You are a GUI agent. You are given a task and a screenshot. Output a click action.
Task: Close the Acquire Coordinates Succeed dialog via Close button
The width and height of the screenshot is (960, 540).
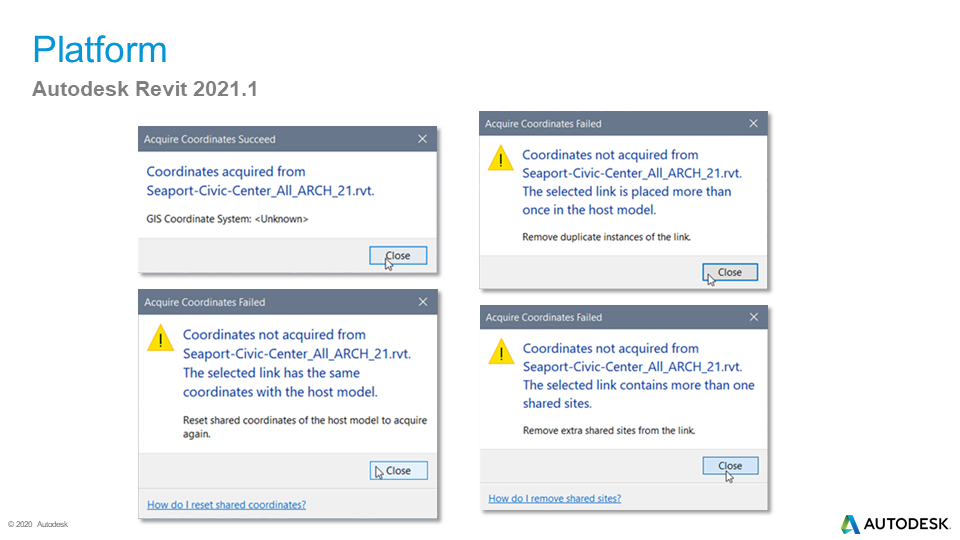[x=398, y=255]
